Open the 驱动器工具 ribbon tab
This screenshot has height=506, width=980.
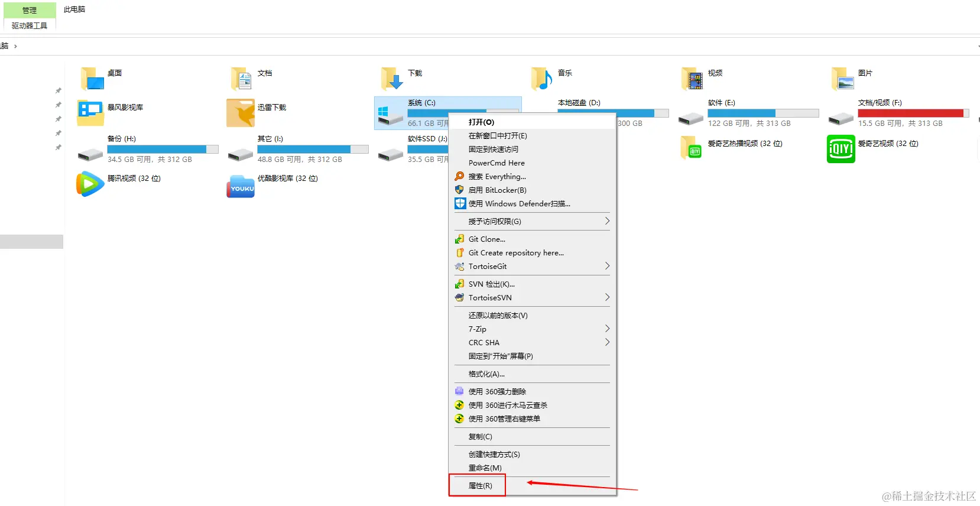(x=30, y=25)
